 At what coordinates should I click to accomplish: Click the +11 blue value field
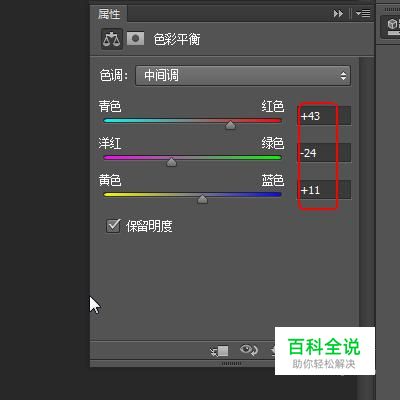click(x=324, y=190)
